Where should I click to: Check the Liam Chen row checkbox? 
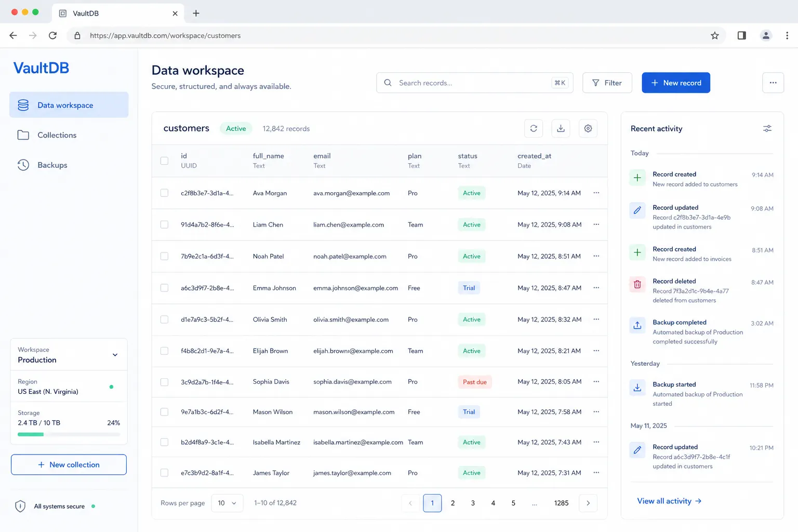tap(164, 224)
